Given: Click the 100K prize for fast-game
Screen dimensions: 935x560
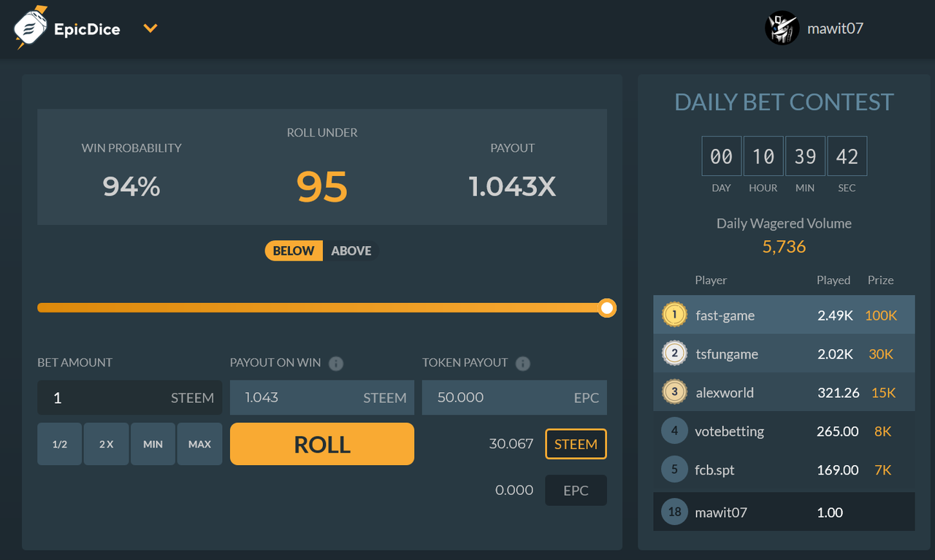Looking at the screenshot, I should click(x=881, y=315).
